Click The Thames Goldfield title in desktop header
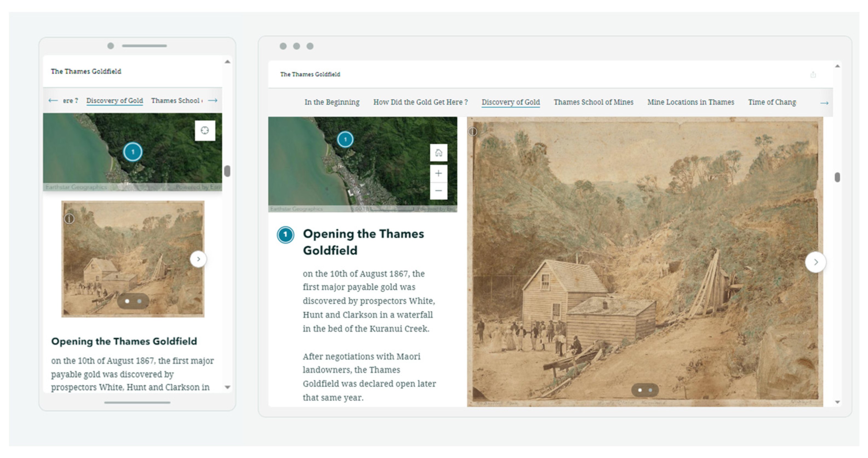 point(310,74)
